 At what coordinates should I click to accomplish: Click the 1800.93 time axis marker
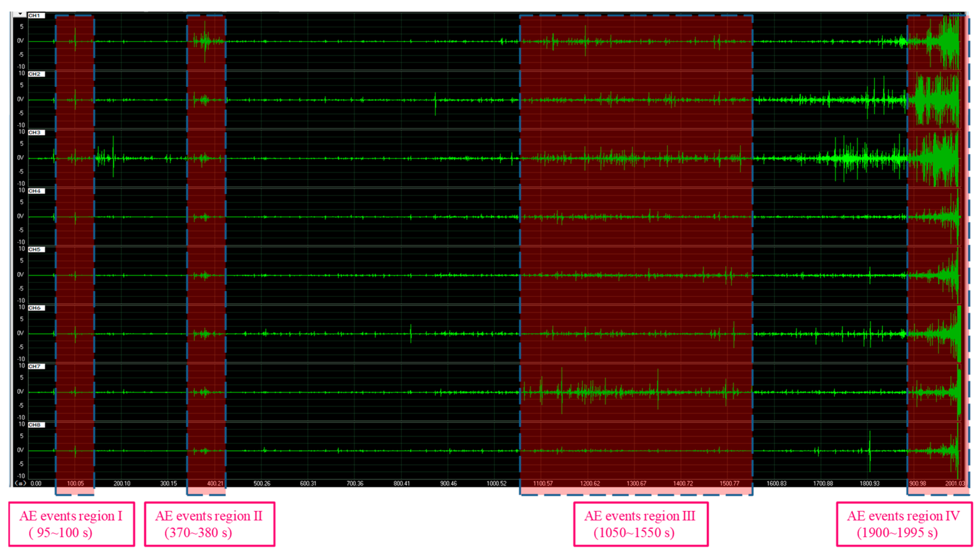click(x=870, y=484)
